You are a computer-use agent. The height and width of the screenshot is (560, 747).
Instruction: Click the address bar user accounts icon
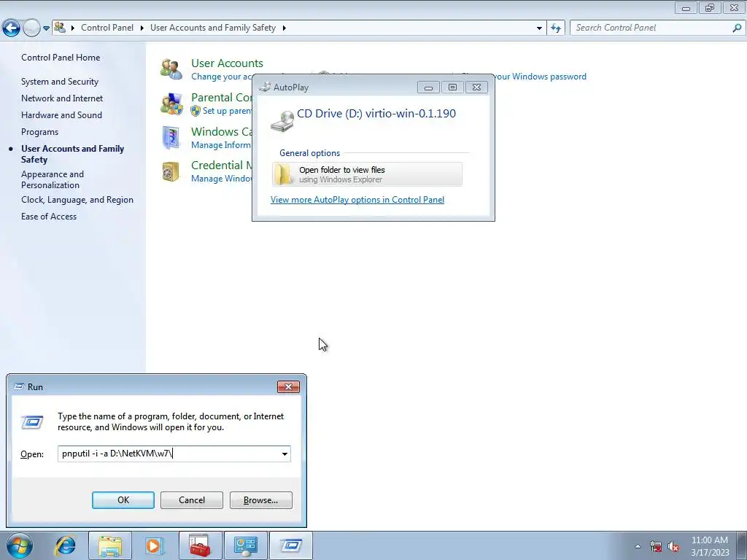[60, 27]
